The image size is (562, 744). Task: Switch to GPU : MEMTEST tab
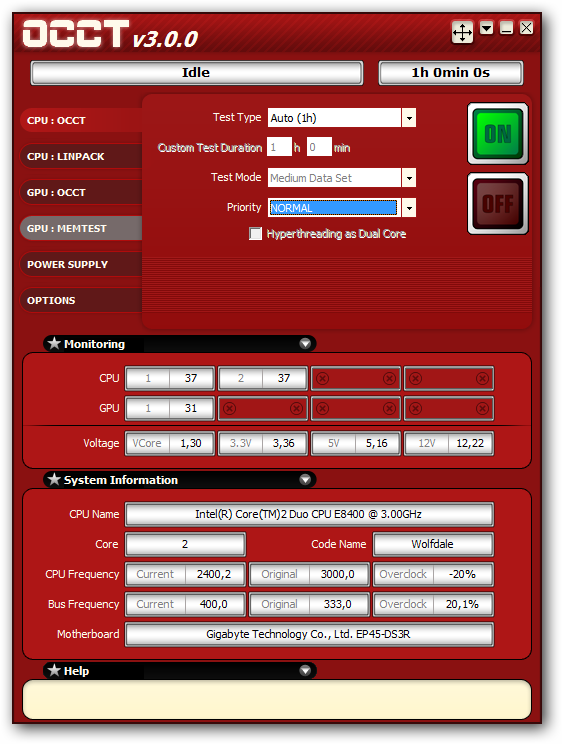[x=81, y=228]
